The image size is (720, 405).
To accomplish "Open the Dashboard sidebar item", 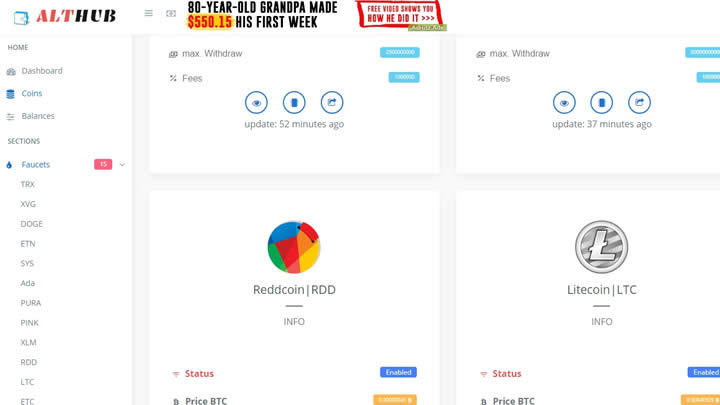I will point(42,71).
